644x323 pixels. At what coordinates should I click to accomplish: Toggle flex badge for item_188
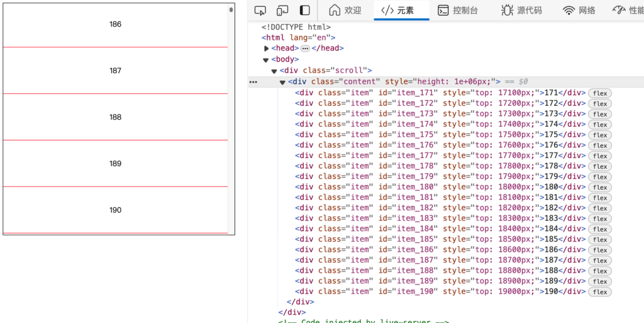coord(599,271)
